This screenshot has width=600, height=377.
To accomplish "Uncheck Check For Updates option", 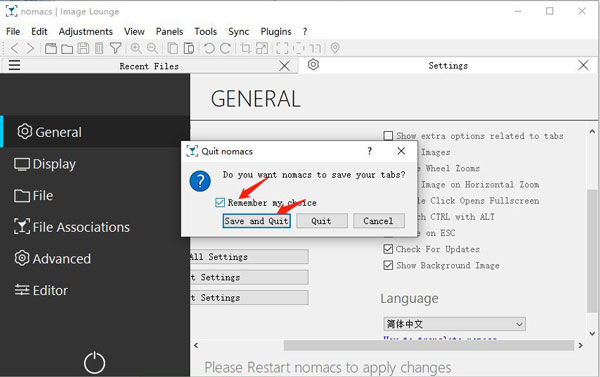I will pyautogui.click(x=388, y=249).
